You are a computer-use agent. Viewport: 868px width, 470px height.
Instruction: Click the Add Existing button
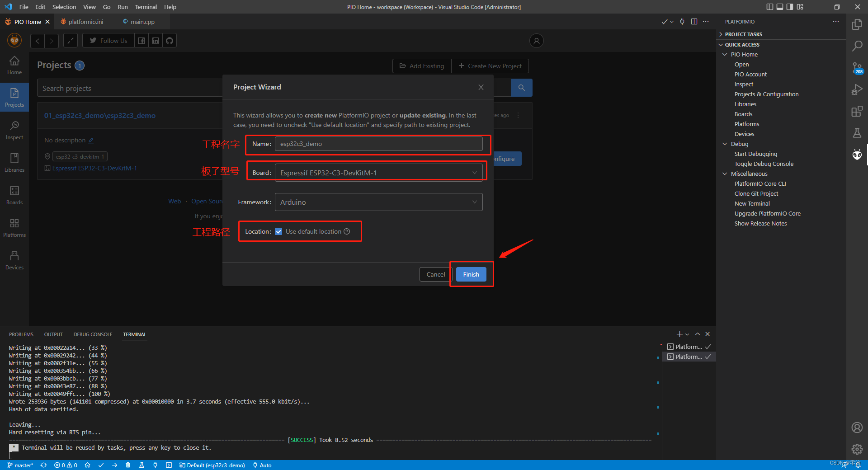pyautogui.click(x=422, y=66)
